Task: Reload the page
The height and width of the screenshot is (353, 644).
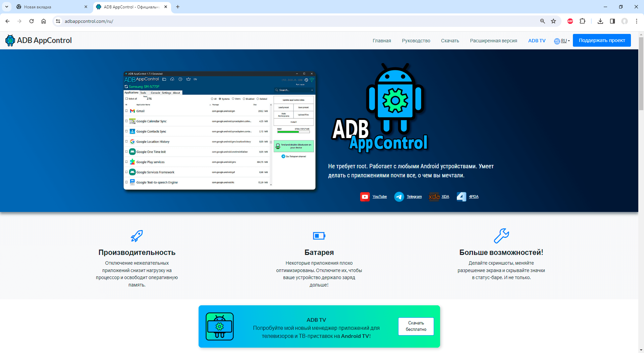Action: (32, 21)
